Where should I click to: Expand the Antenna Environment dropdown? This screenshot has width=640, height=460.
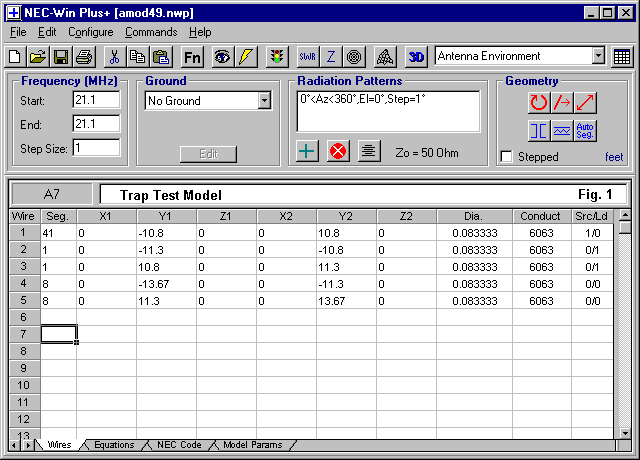coord(598,56)
